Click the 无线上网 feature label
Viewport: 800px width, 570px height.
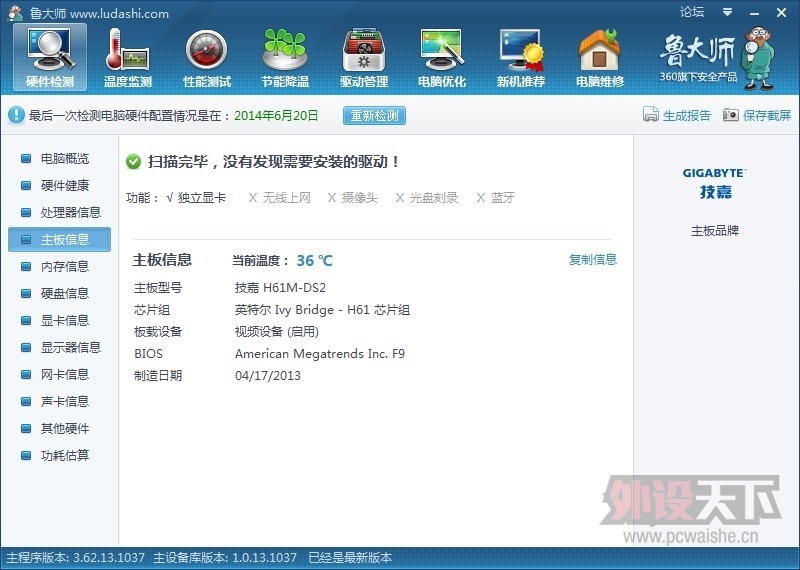pyautogui.click(x=287, y=197)
